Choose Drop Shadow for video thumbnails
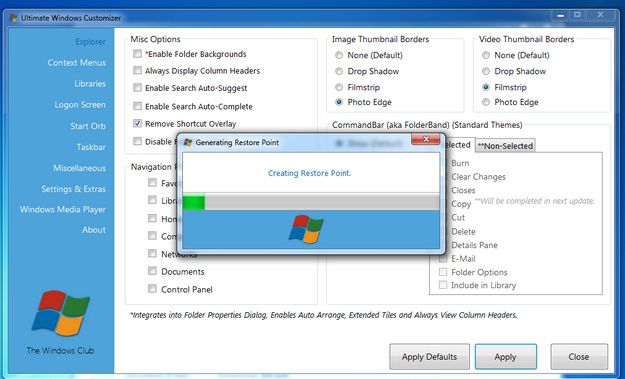Screen dimensions: 625x379 pyautogui.click(x=486, y=71)
